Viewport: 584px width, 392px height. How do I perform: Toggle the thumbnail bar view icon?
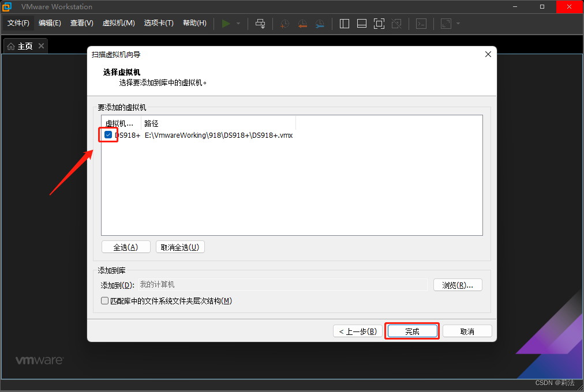point(362,24)
